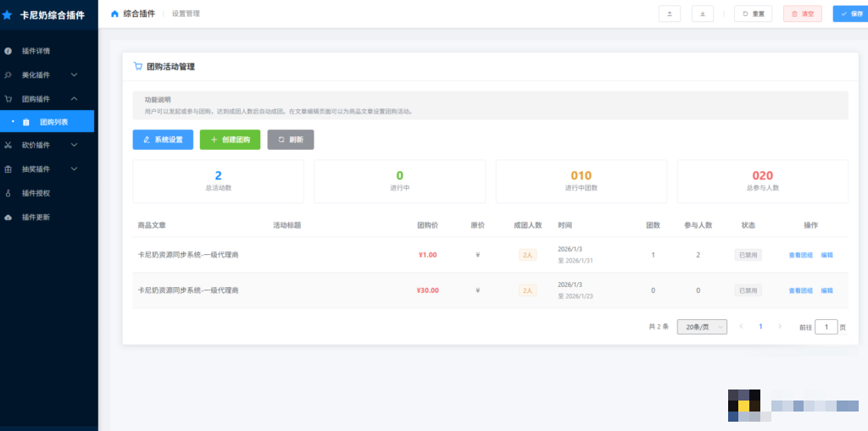Click 查看团组 link in the first row
This screenshot has height=431, width=868.
pyautogui.click(x=800, y=255)
